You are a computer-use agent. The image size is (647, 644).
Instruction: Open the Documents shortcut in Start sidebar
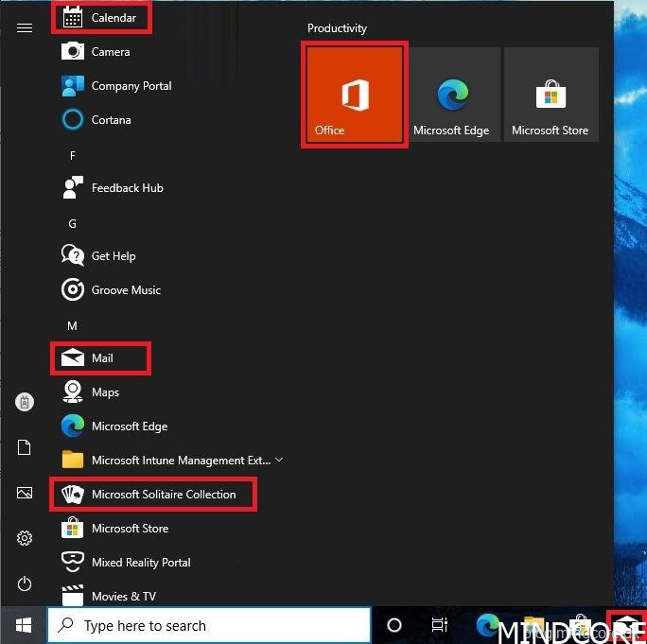pyautogui.click(x=25, y=447)
